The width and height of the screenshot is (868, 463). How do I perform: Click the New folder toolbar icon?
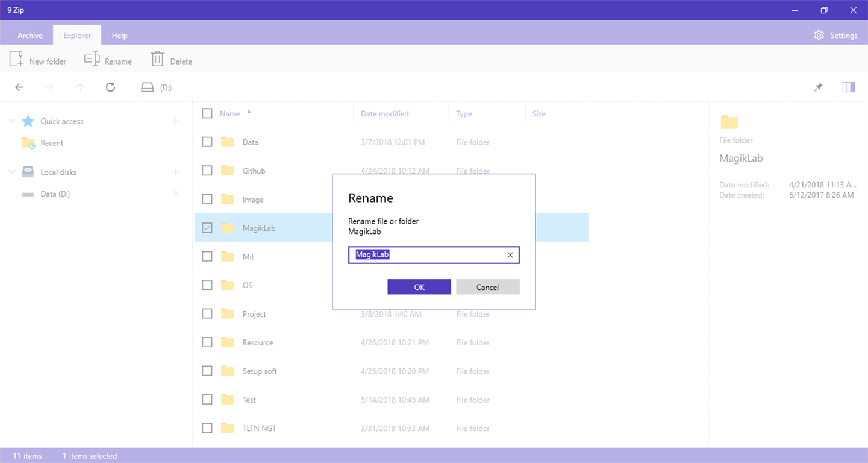click(17, 59)
